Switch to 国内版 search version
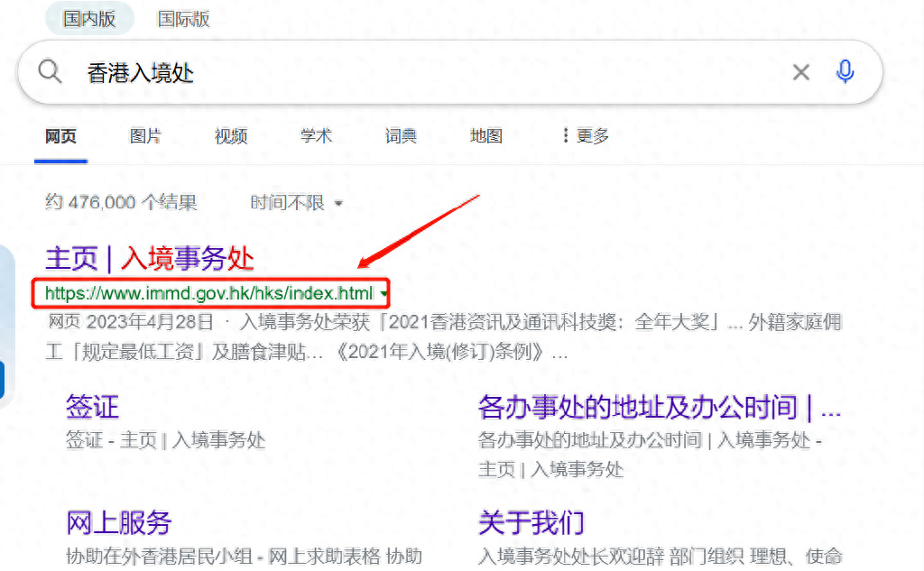 pyautogui.click(x=89, y=19)
